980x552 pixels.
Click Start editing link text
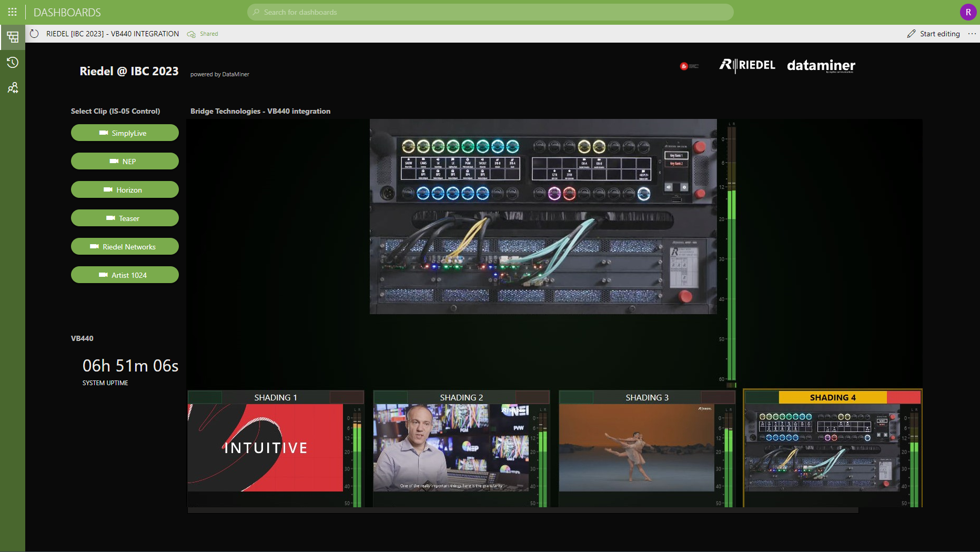939,34
